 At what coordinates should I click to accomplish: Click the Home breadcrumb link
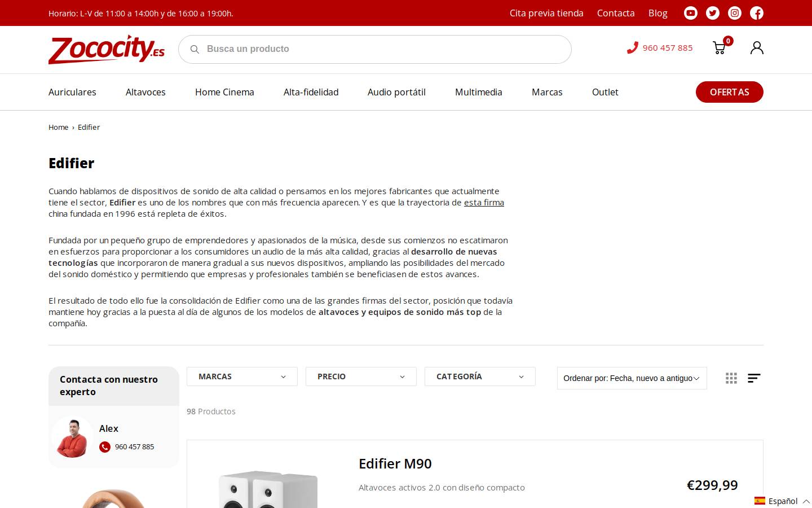point(58,127)
